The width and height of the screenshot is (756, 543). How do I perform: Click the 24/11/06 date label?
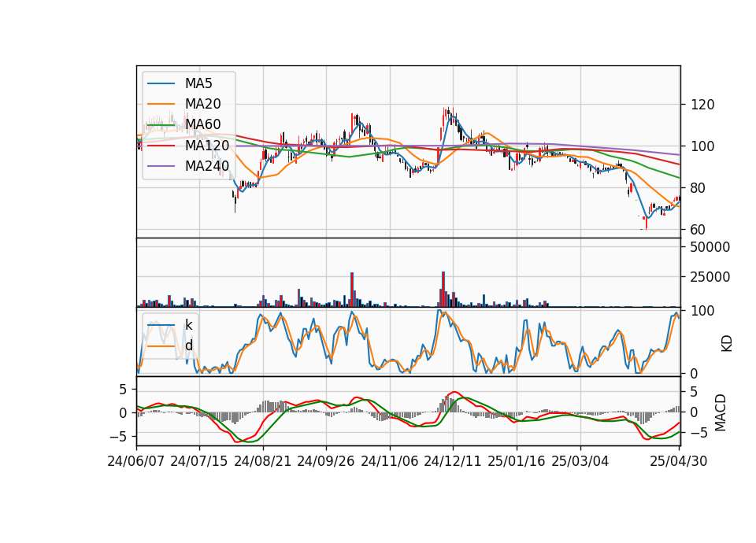click(x=390, y=461)
